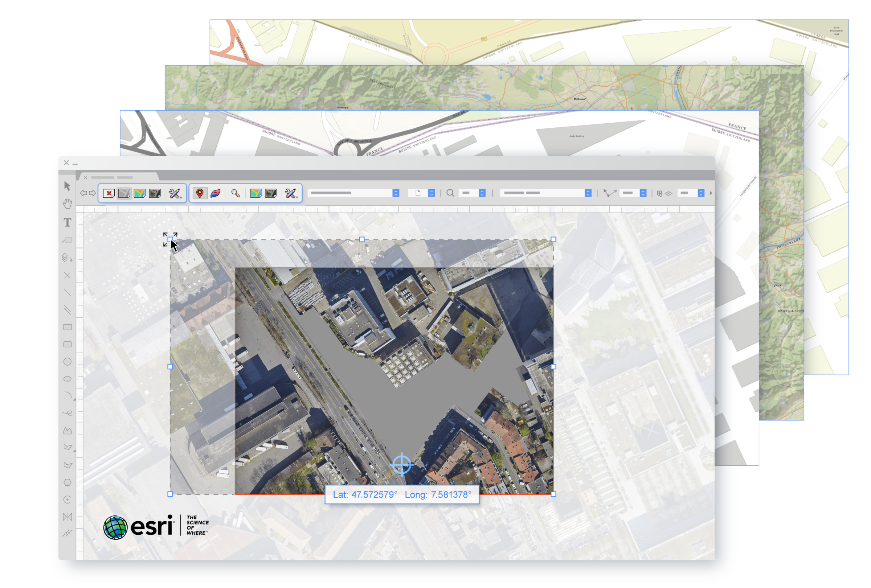Click the back navigation arrow
871x588 pixels.
point(83,193)
